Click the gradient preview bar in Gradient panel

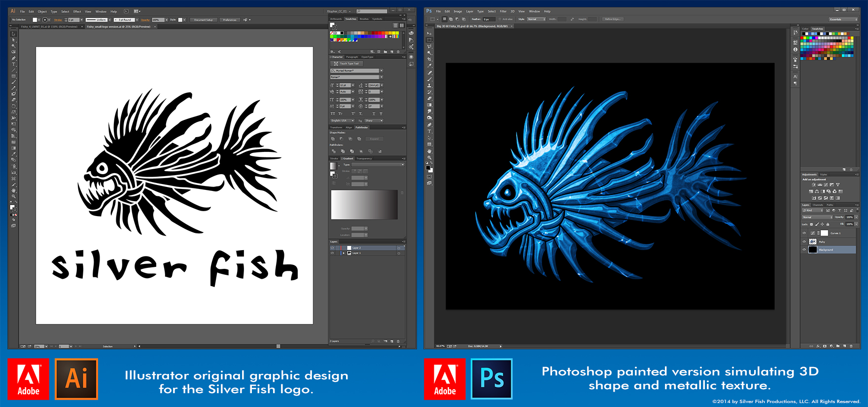click(364, 204)
